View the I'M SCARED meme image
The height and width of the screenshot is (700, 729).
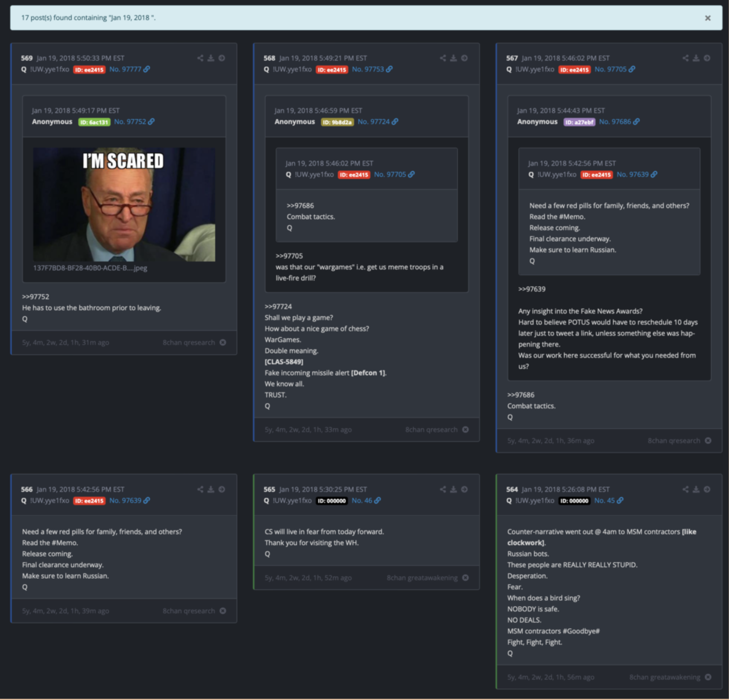tap(124, 204)
